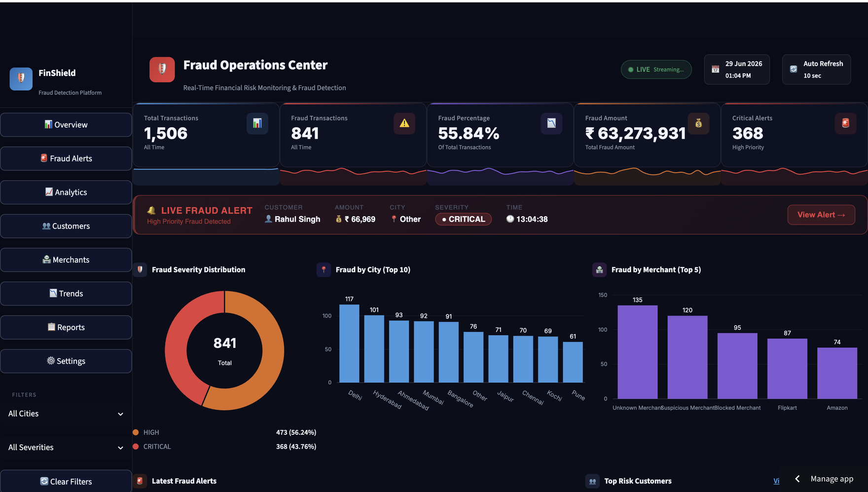
Task: Click the Pune bar showing 61
Action: click(573, 362)
